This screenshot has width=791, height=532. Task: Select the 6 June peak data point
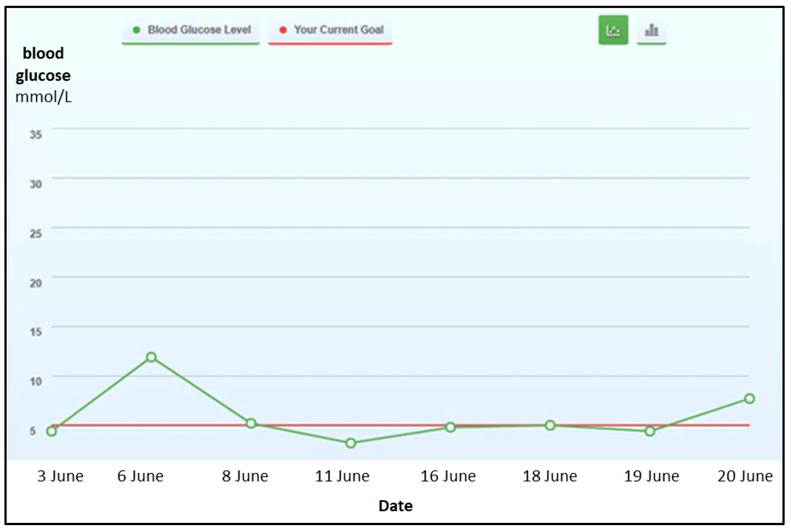(x=152, y=357)
